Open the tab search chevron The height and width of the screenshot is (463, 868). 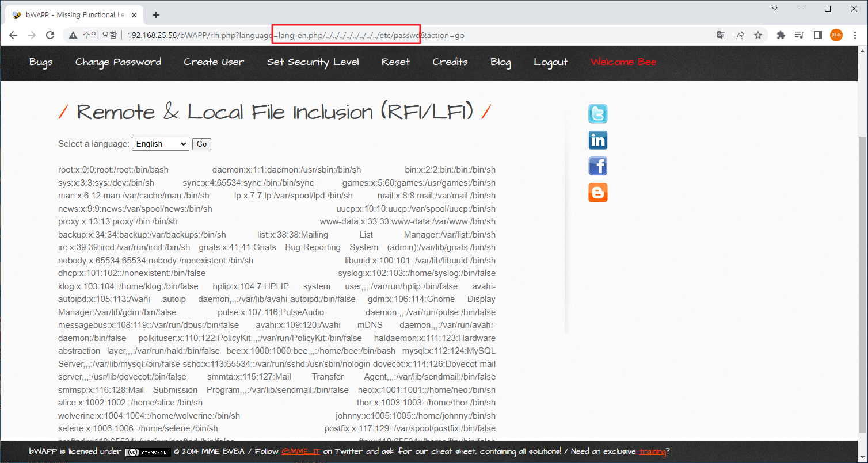coord(775,9)
